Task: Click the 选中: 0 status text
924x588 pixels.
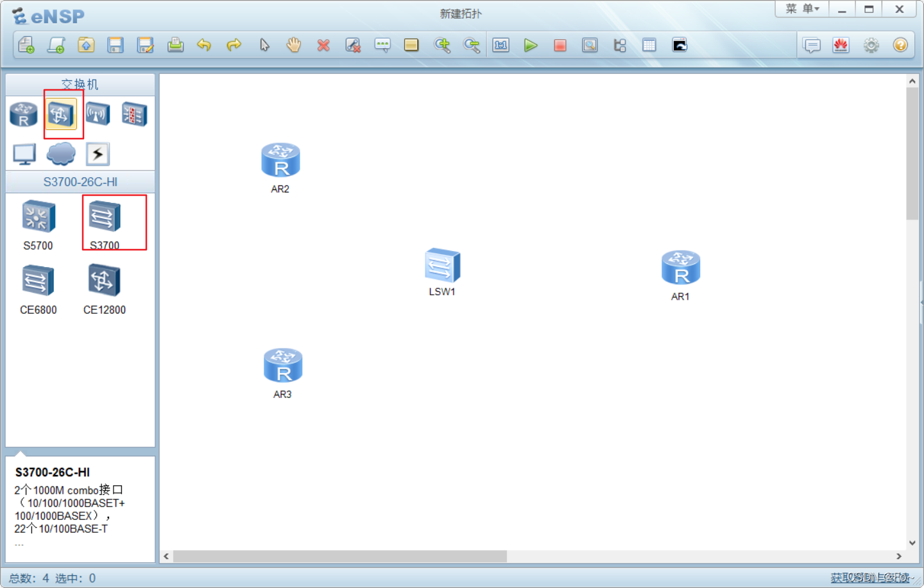Action: 75,578
